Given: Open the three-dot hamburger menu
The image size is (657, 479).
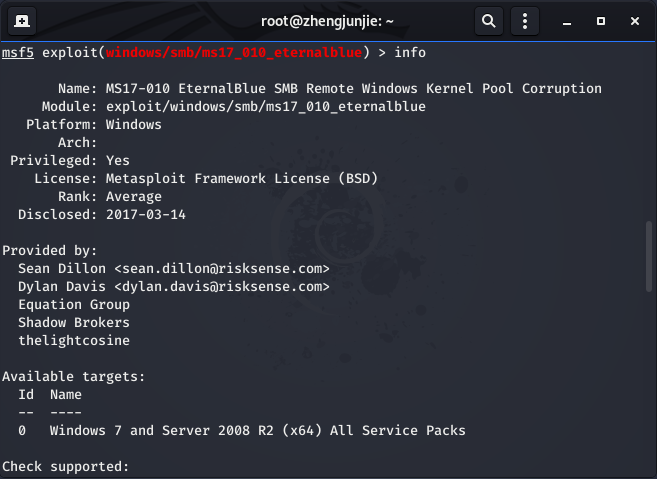Looking at the screenshot, I should [525, 21].
